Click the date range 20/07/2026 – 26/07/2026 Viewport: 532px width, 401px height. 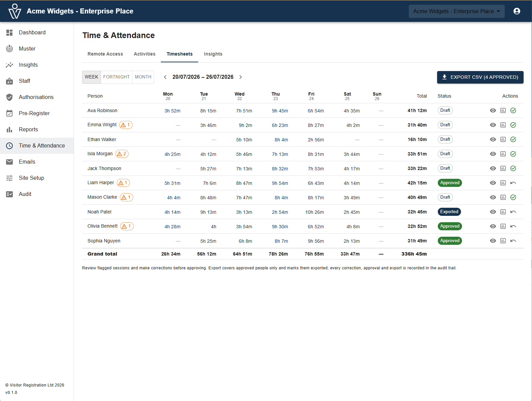tap(203, 77)
